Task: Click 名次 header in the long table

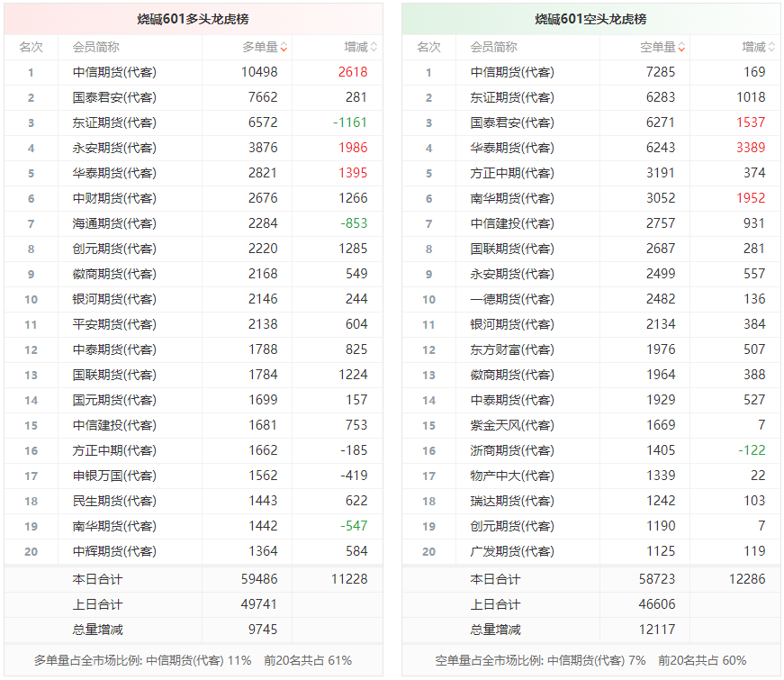Action: 31,47
